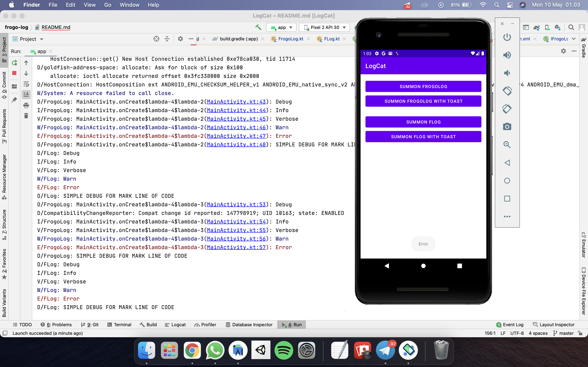Tap SUMMON FLOG WITH TOAST button
The height and width of the screenshot is (367, 588).
tap(423, 136)
